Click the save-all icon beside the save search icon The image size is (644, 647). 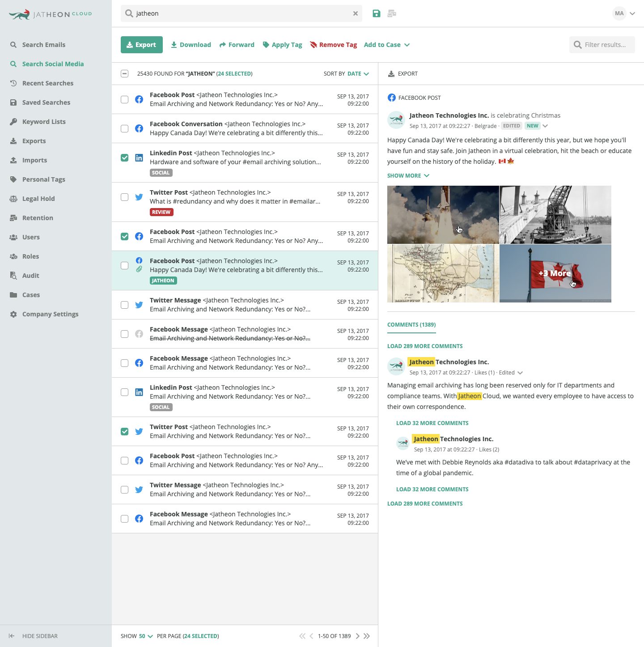(392, 13)
